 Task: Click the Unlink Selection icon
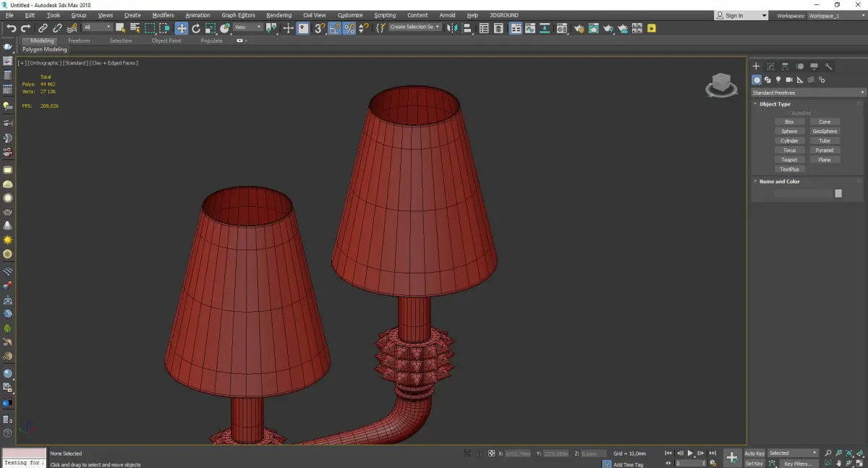(x=57, y=28)
